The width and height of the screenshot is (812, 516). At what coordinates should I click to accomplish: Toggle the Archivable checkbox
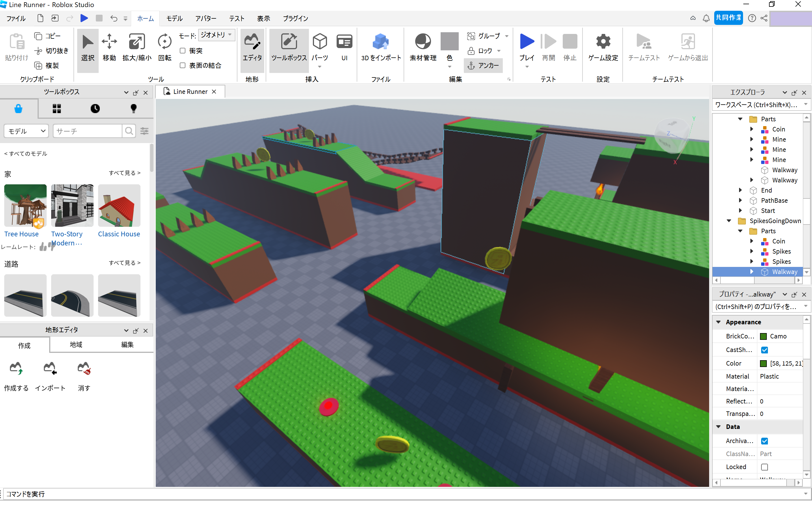[x=765, y=441]
